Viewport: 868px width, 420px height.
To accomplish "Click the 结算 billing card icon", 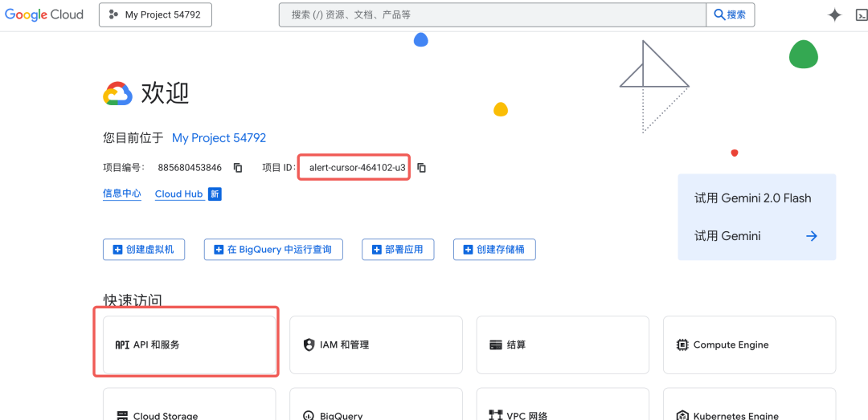I will (x=495, y=345).
